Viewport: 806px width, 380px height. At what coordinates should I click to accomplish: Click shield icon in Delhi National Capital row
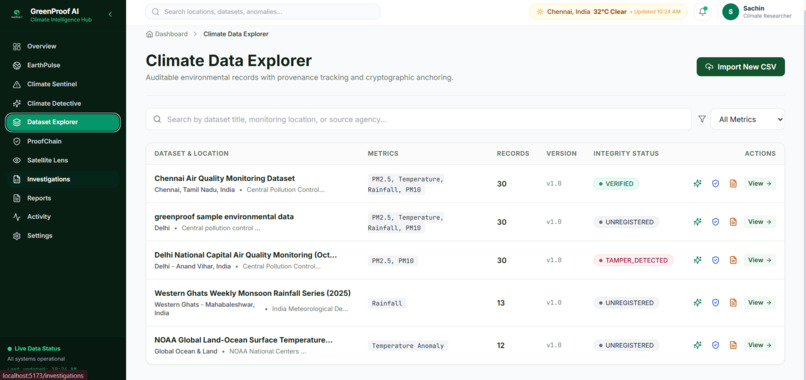[x=715, y=260]
